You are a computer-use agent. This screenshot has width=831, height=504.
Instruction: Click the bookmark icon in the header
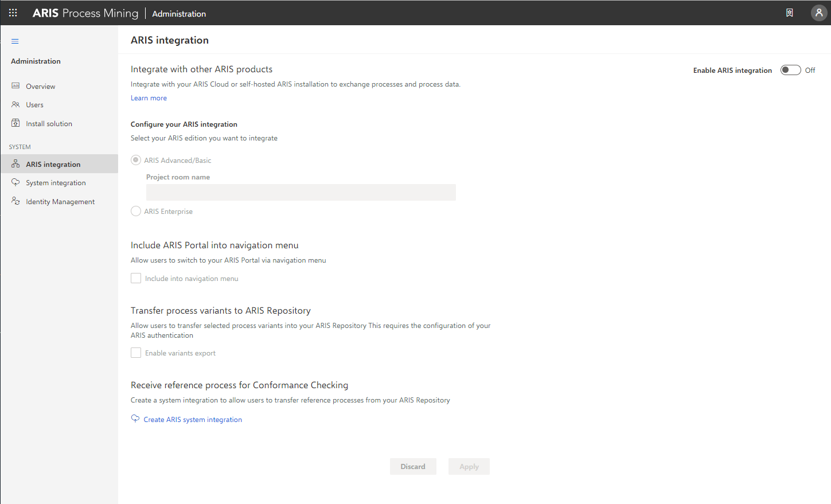(x=790, y=13)
